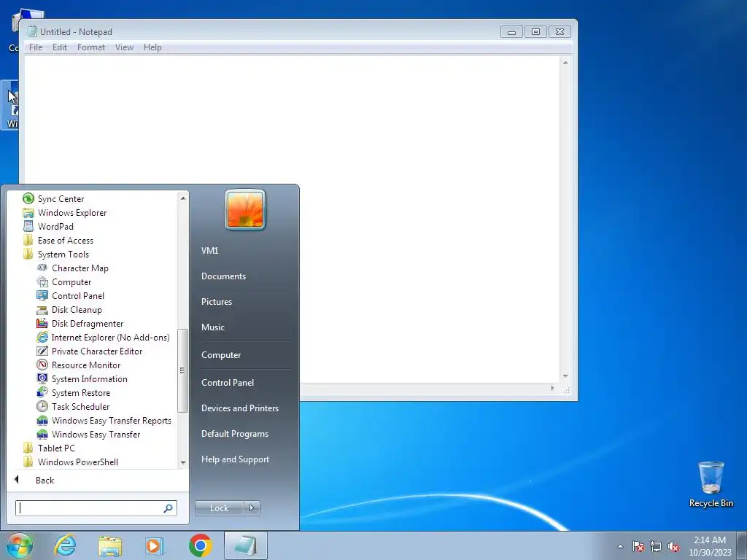Image resolution: width=747 pixels, height=560 pixels.
Task: Click the user account flower picture
Action: pyautogui.click(x=245, y=209)
